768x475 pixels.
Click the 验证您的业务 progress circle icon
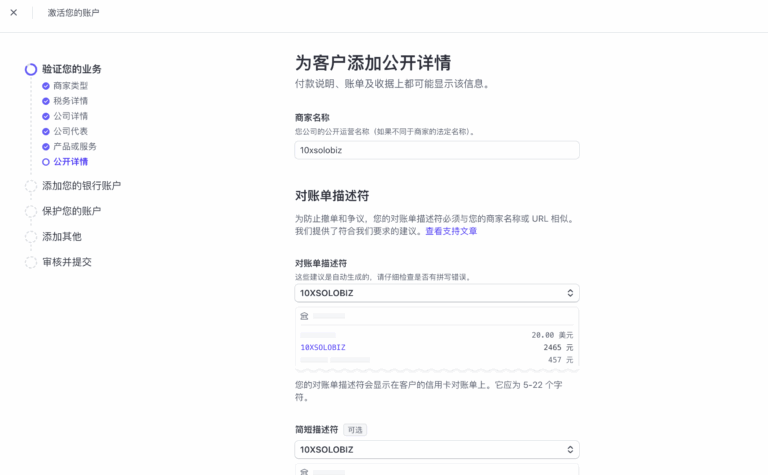[31, 69]
